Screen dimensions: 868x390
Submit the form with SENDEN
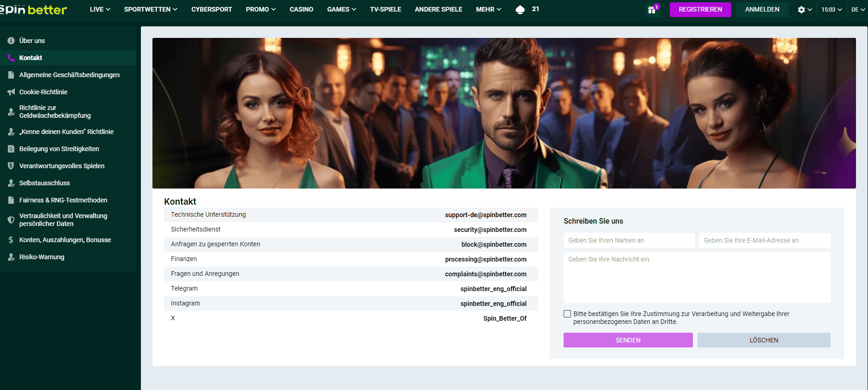click(628, 340)
